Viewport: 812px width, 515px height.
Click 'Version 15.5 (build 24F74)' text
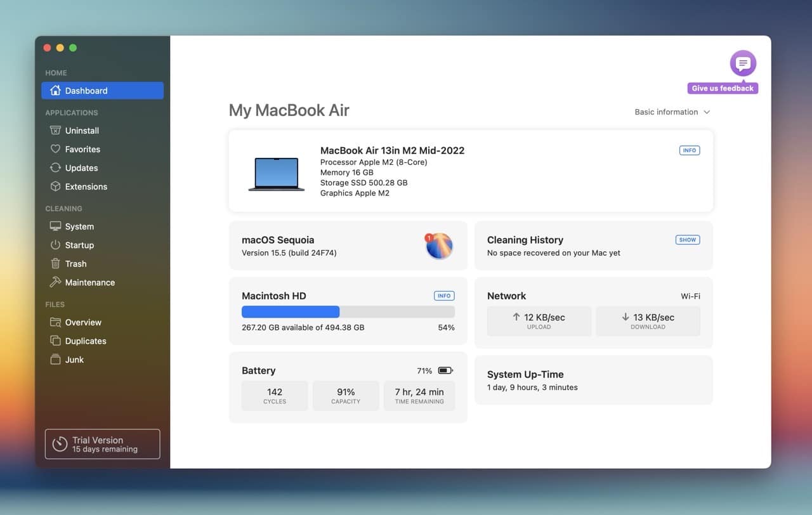(x=289, y=253)
